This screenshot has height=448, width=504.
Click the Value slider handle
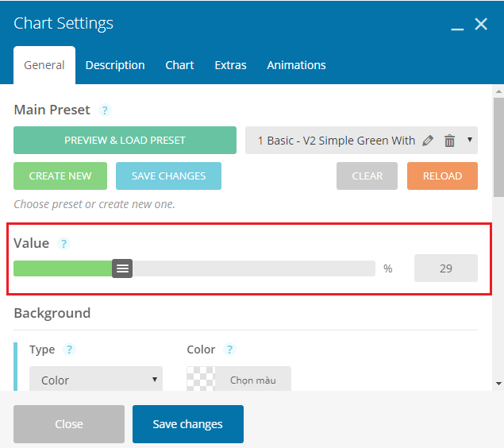pyautogui.click(x=122, y=268)
